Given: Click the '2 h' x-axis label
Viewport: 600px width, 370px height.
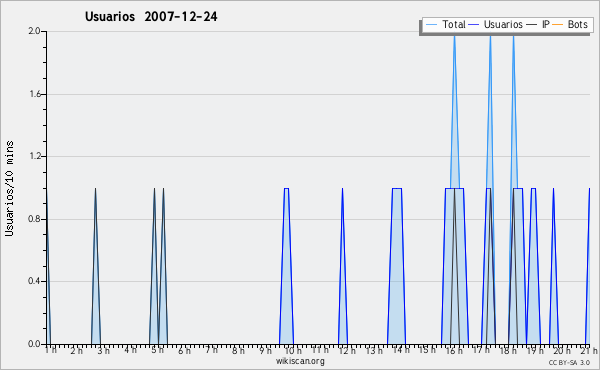Looking at the screenshot, I should [x=77, y=350].
